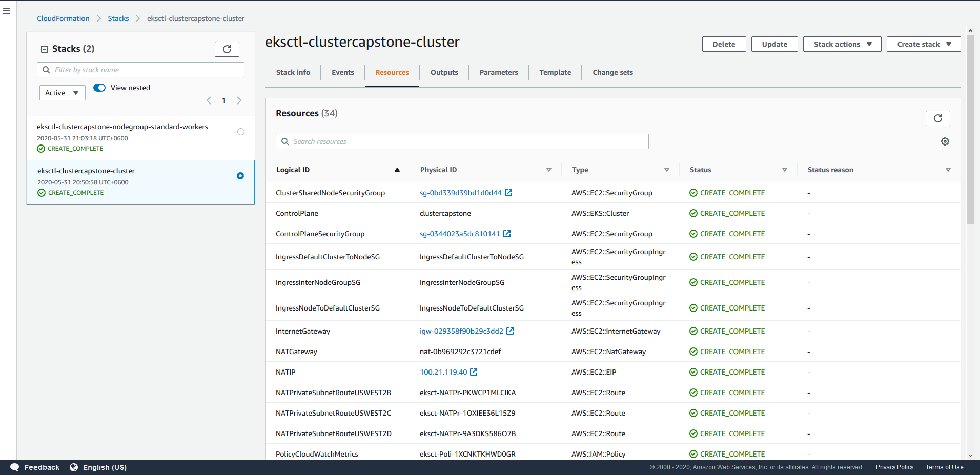This screenshot has width=980, height=475.
Task: Refresh the Resources table
Action: [x=938, y=118]
